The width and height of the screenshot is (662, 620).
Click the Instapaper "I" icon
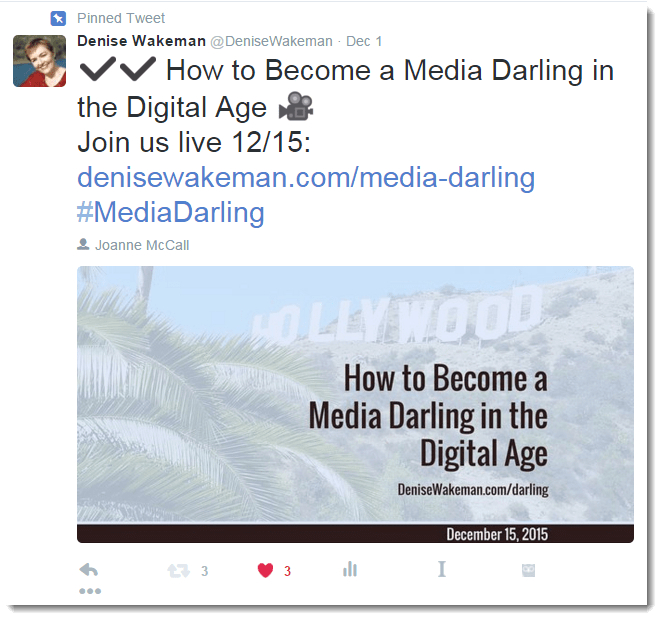tap(442, 569)
